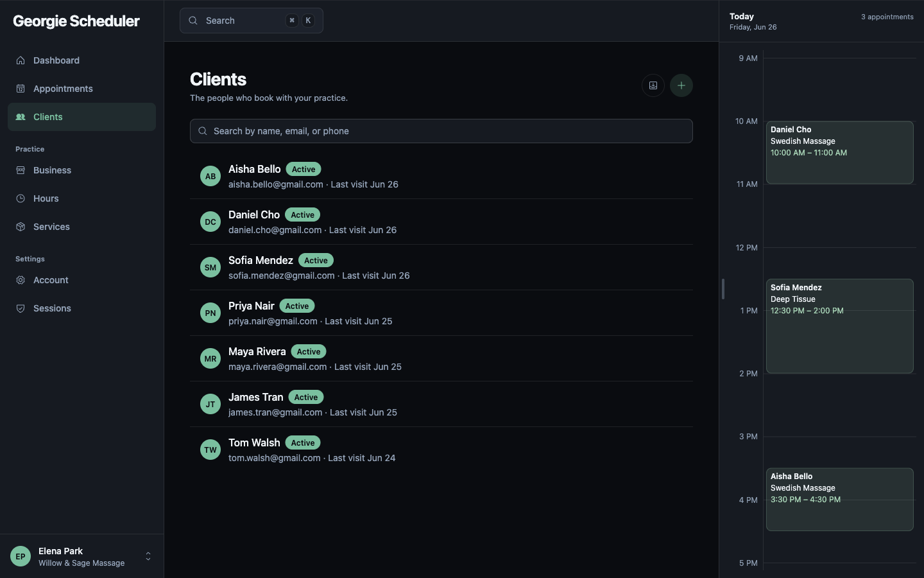This screenshot has height=578, width=924.
Task: Click James Tran's JT avatar
Action: click(x=210, y=404)
